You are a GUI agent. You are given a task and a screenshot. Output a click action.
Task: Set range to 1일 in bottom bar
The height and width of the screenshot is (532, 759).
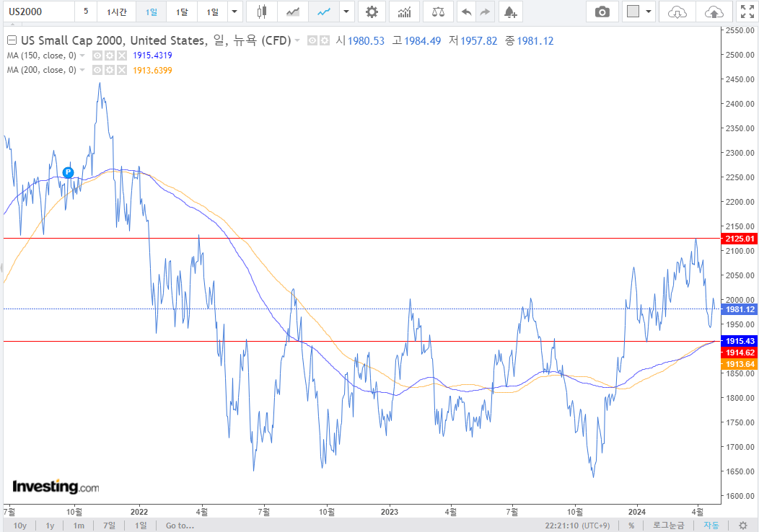[x=141, y=526]
